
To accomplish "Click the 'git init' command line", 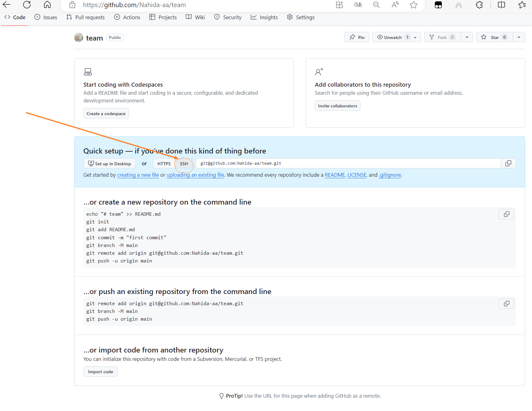I will pos(98,222).
